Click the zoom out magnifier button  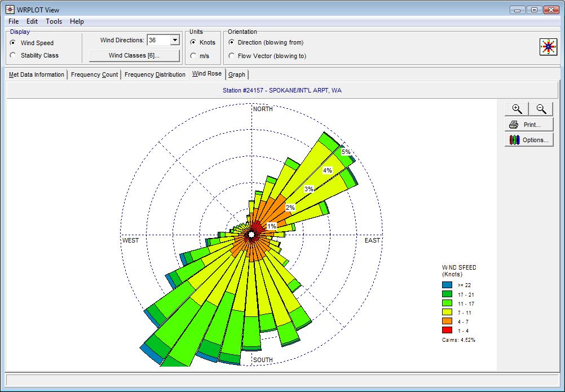click(541, 109)
